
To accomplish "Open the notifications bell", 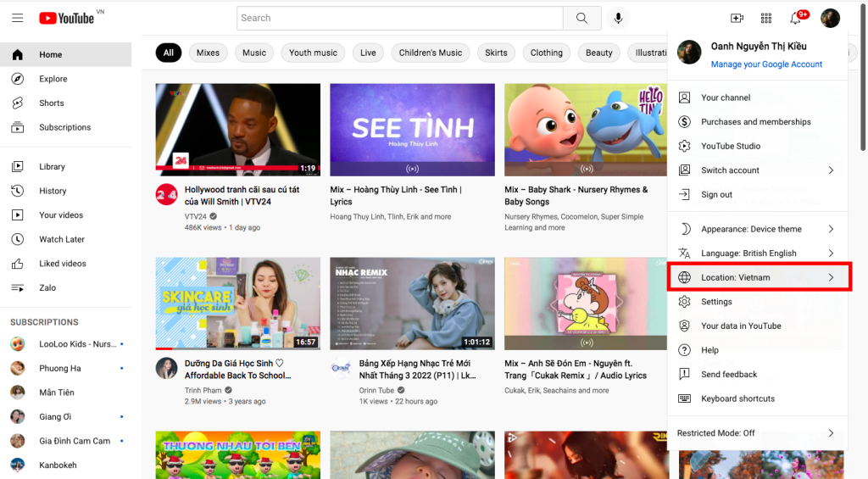I will point(795,18).
